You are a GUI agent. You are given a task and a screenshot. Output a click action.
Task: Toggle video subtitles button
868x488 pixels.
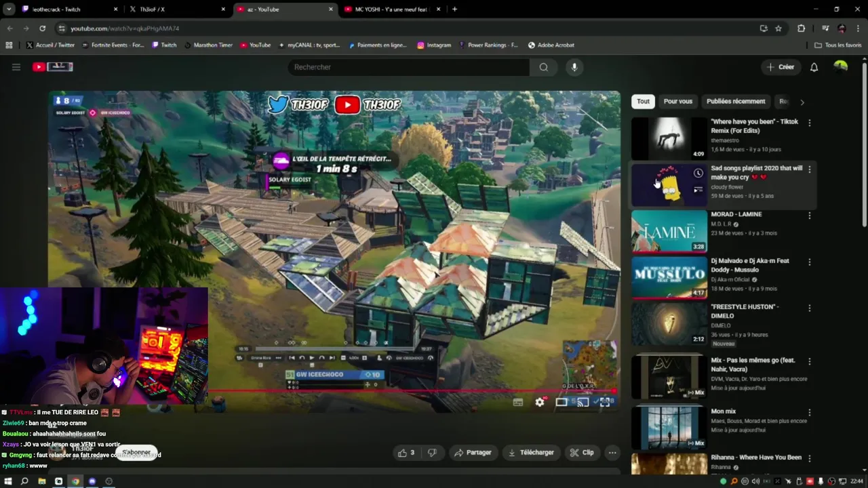[x=518, y=402]
